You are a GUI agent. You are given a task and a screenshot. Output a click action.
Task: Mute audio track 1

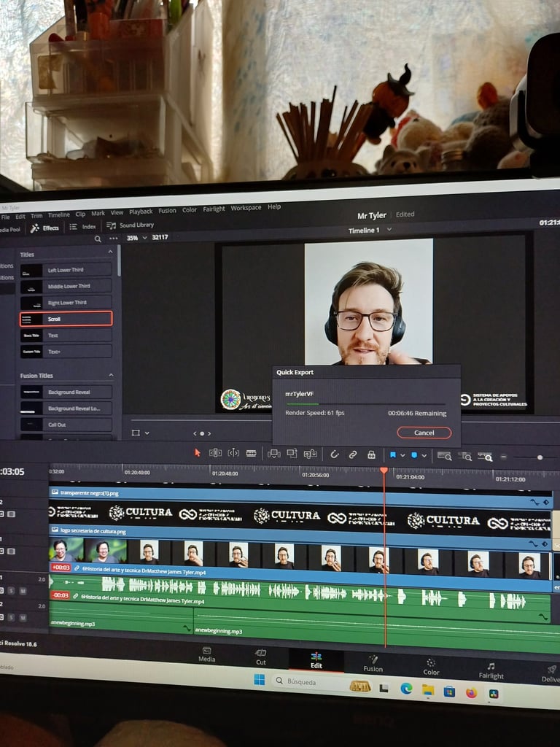(x=23, y=591)
